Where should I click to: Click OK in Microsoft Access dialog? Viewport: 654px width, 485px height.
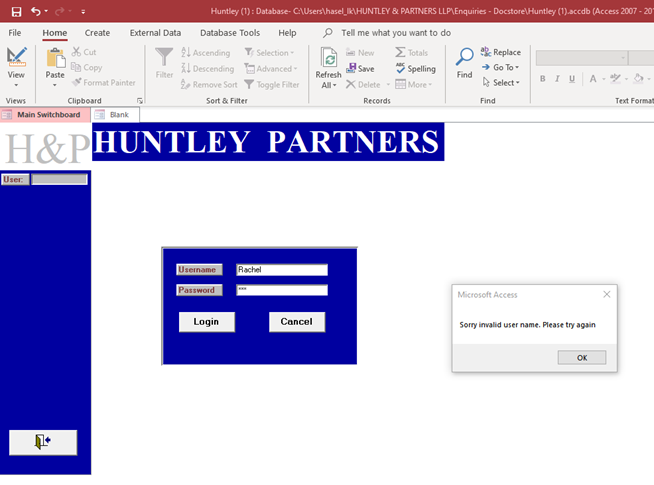pos(582,357)
